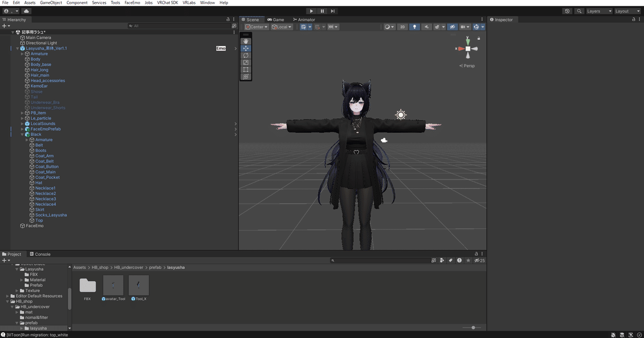
Task: Expand the FaceEmoPrefab object
Action: pos(22,129)
